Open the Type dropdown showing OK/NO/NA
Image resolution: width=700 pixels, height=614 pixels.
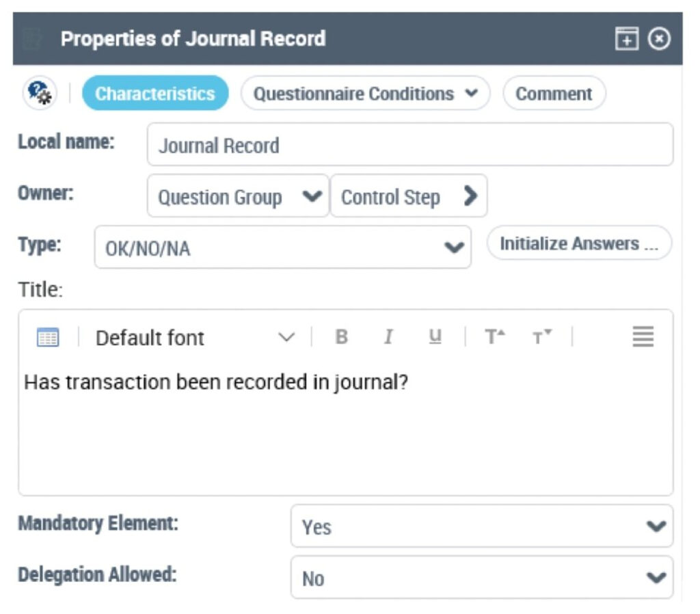[x=282, y=248]
